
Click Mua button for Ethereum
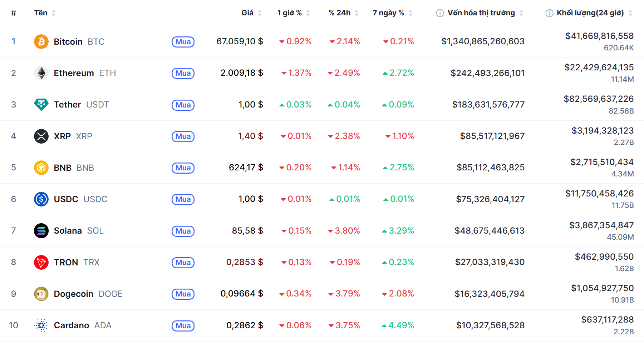click(x=183, y=73)
